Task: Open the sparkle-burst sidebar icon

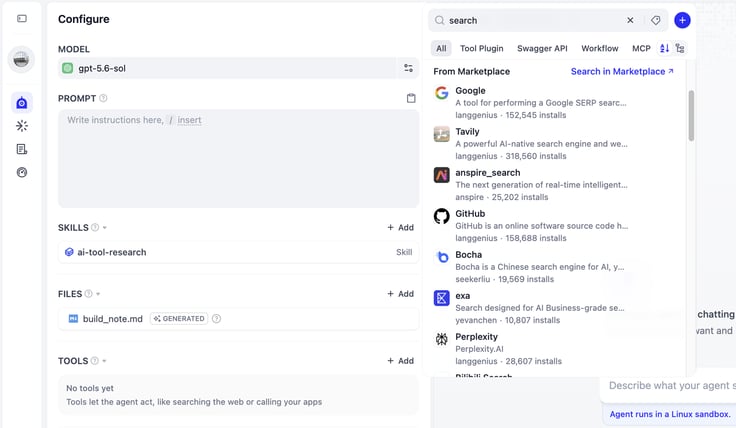Action: click(x=22, y=126)
